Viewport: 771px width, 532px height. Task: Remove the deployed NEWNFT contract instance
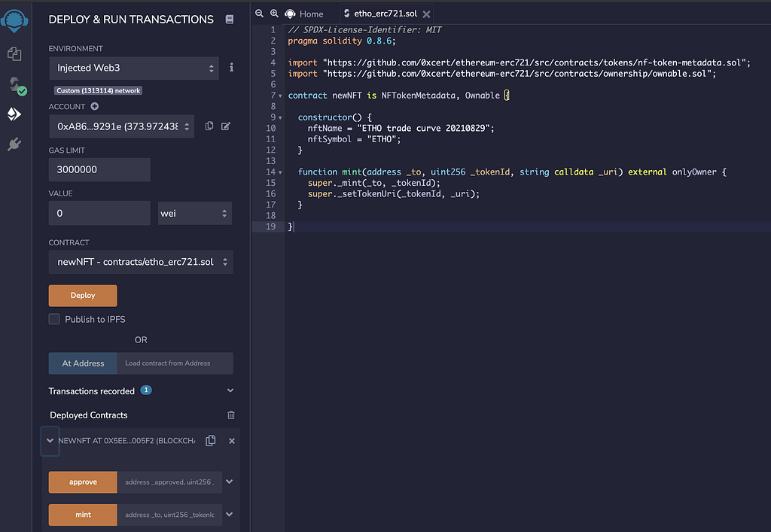pos(232,441)
